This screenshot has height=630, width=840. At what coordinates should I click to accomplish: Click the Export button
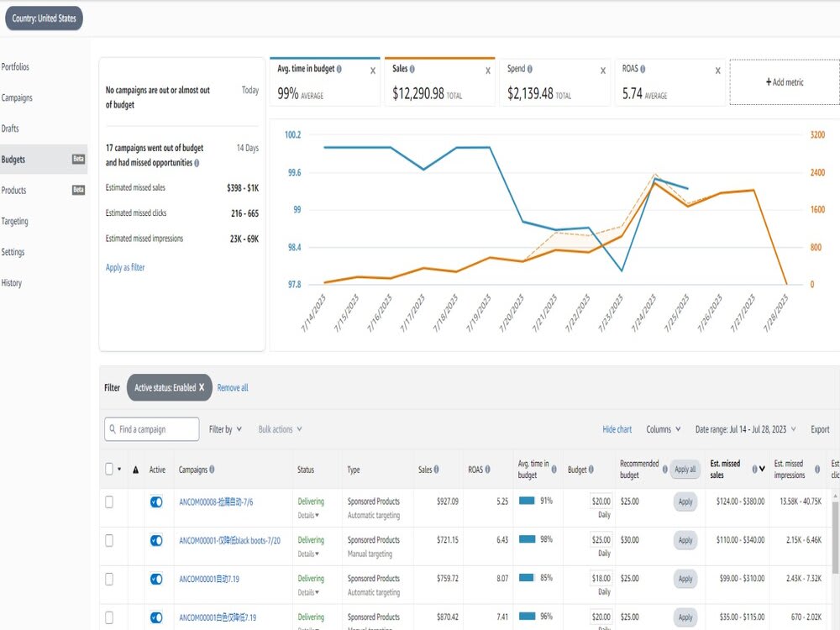click(x=820, y=429)
